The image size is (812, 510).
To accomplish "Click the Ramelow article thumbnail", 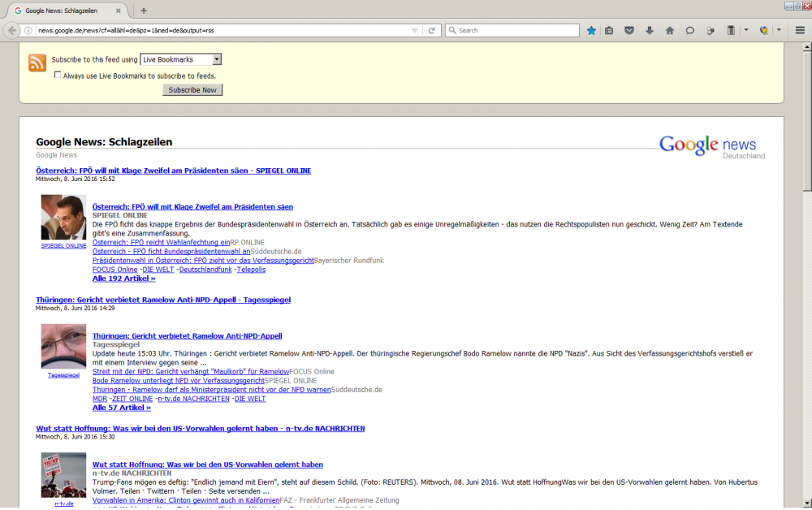I will point(63,347).
